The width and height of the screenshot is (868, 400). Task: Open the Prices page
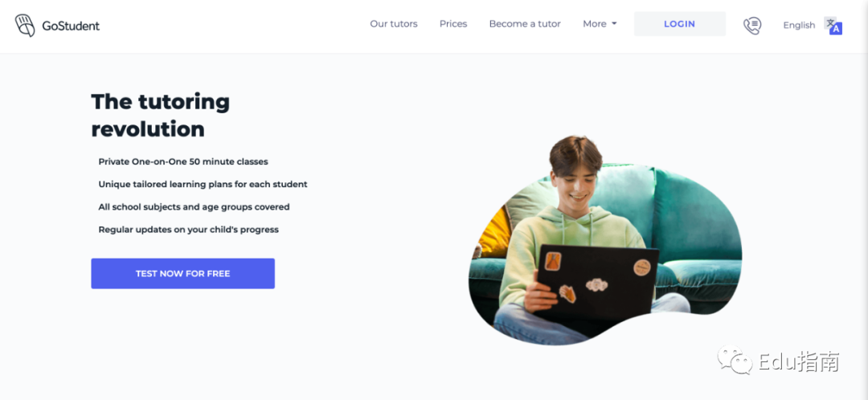click(x=453, y=24)
